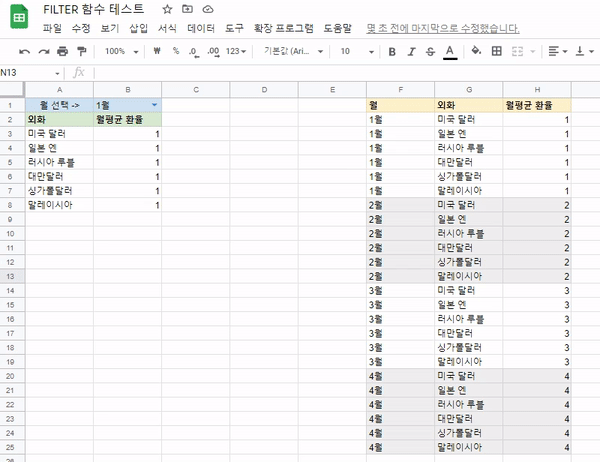The height and width of the screenshot is (462, 600).
Task: Select cell F14 3월
Action: [x=401, y=291]
